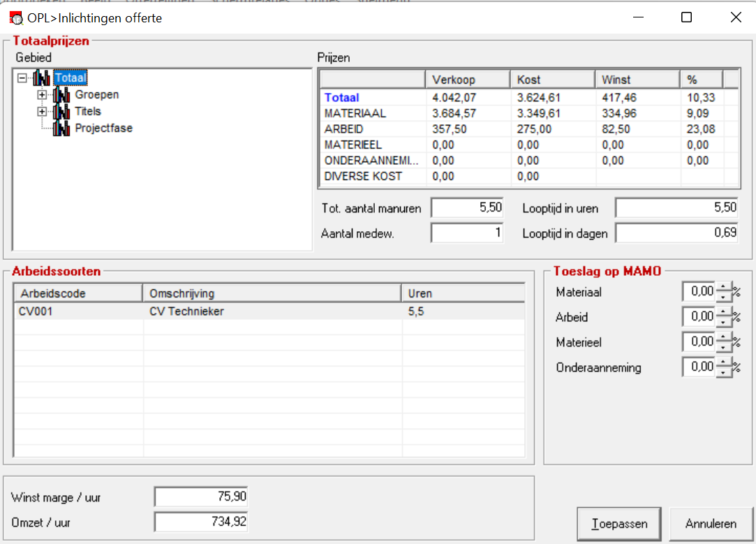
Task: Click the chart icon next to Totaal
Action: (41, 78)
